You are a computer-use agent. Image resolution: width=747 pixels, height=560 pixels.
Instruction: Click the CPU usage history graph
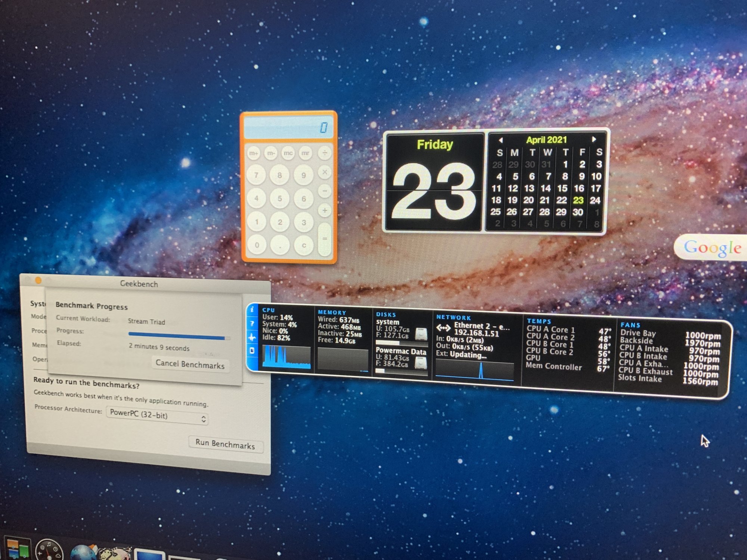286,357
